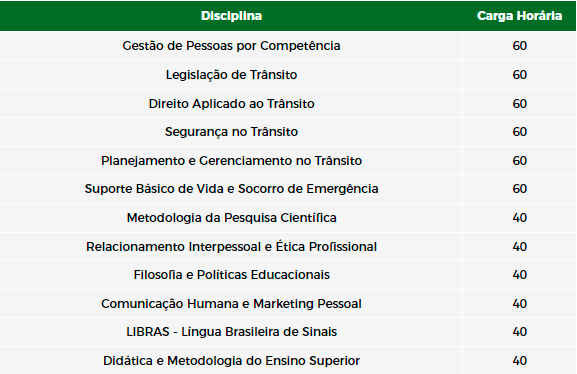Click the 40 hours for Metodologia da Pesquisa
The image size is (577, 374).
coord(519,218)
